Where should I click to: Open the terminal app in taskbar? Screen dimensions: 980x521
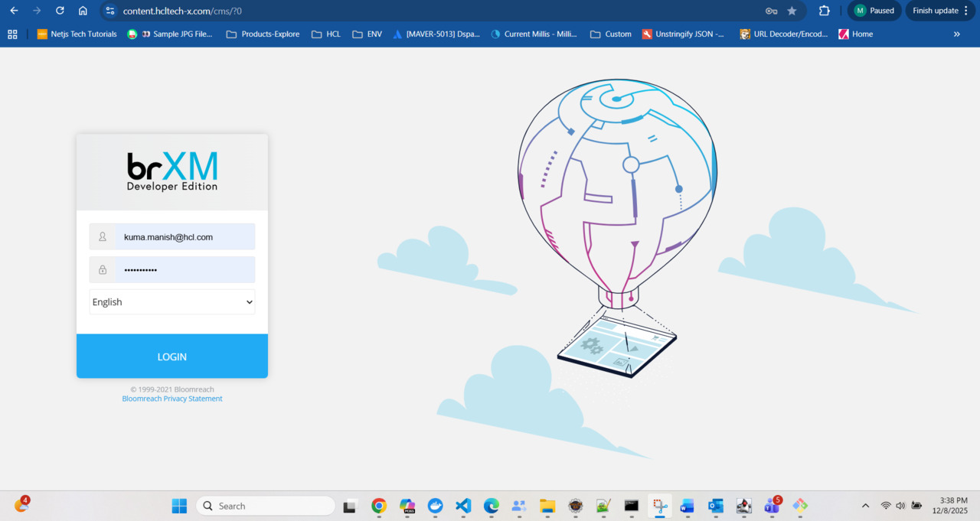point(632,506)
